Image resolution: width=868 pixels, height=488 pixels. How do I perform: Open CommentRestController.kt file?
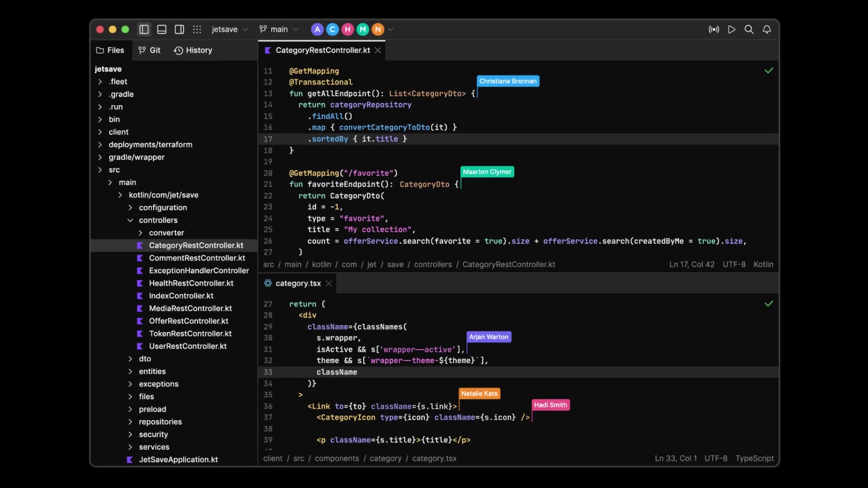[x=197, y=258]
